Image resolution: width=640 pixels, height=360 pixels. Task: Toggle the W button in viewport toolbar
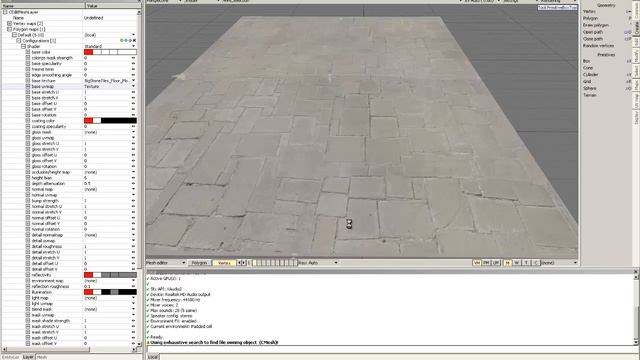click(x=517, y=263)
